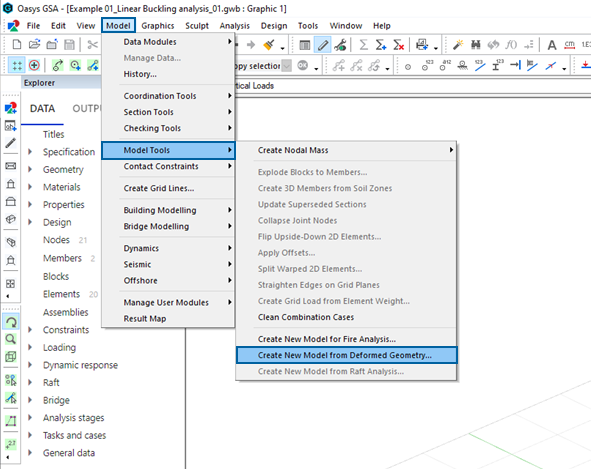
Task: Click the plain Sigma analyse icon
Action: pyautogui.click(x=363, y=45)
